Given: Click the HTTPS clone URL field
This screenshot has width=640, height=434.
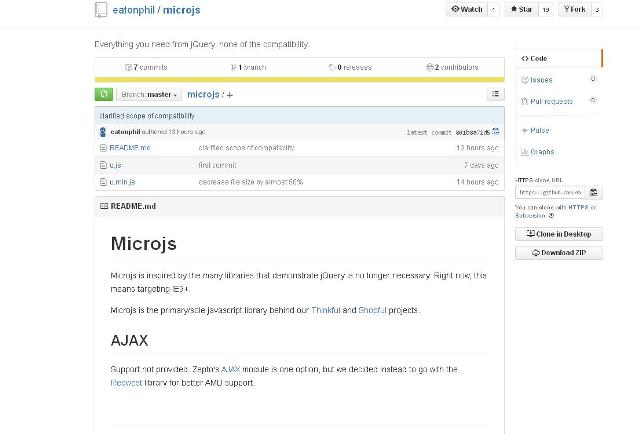Looking at the screenshot, I should (x=550, y=192).
